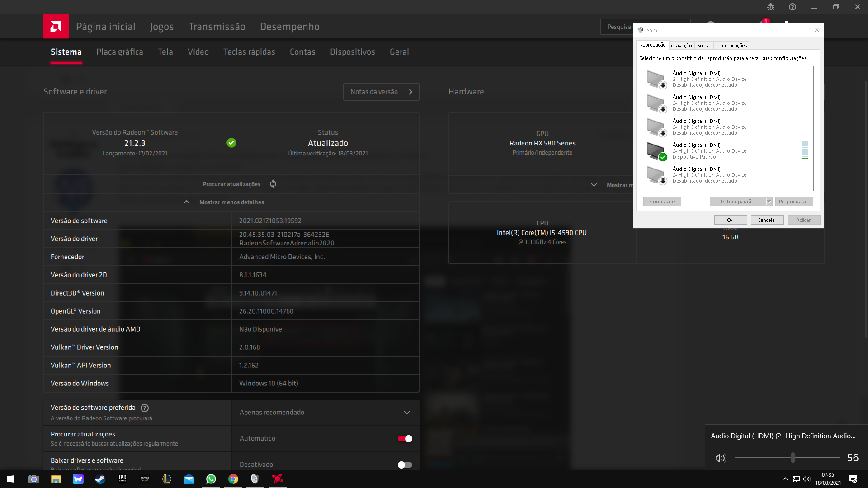This screenshot has width=868, height=488.
Task: Click the volume tray icon
Action: (807, 479)
